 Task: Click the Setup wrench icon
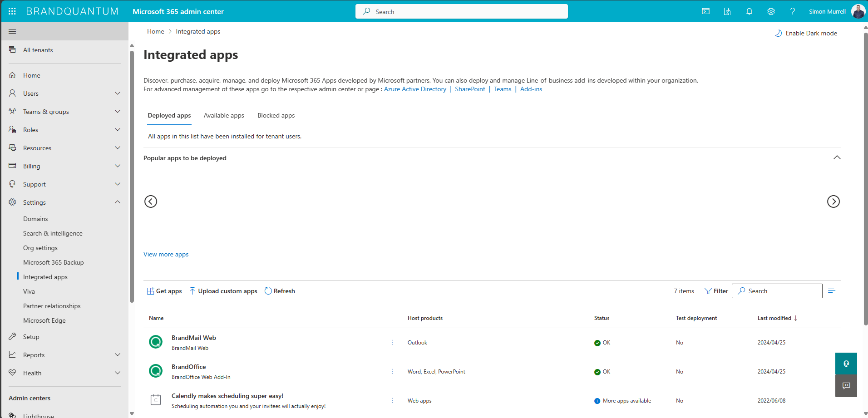click(x=12, y=337)
